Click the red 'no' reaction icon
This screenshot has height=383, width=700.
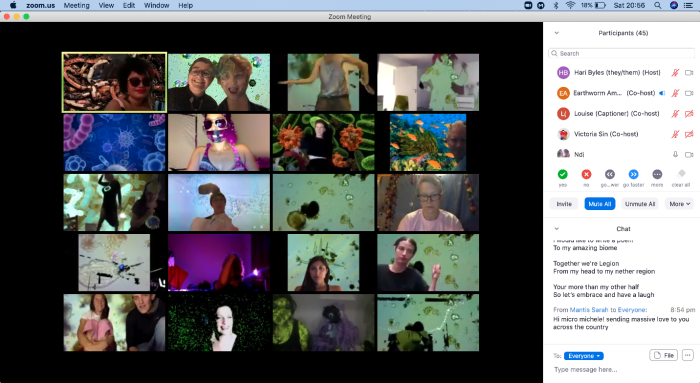click(x=586, y=174)
